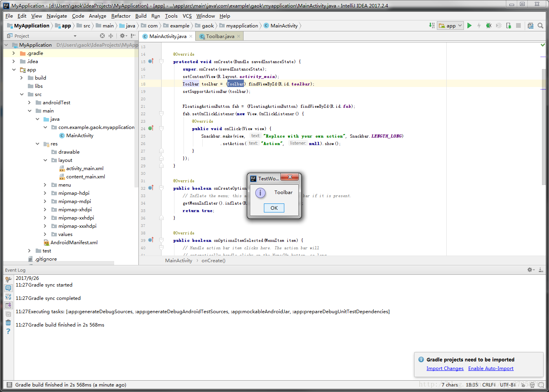
Task: Click scroll from source target icon
Action: pos(102,36)
